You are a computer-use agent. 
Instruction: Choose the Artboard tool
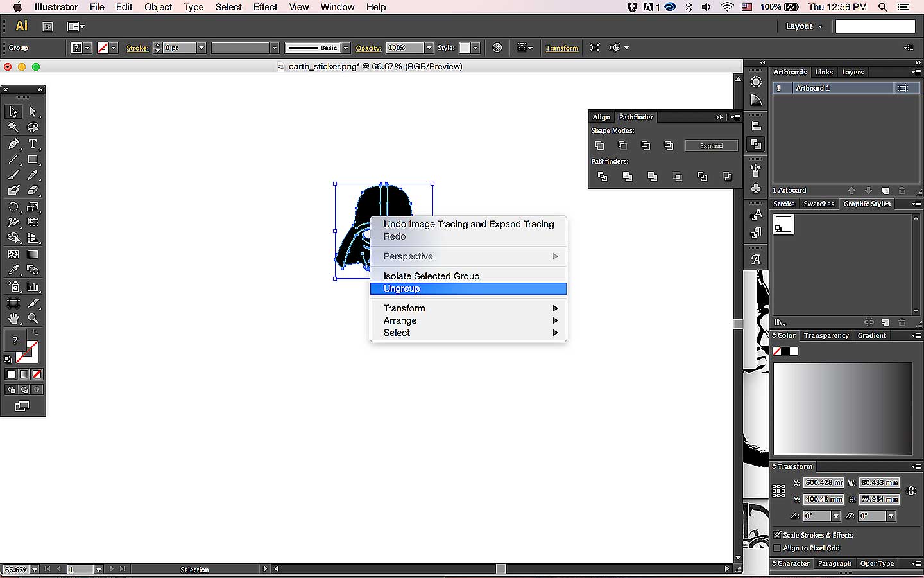point(13,302)
